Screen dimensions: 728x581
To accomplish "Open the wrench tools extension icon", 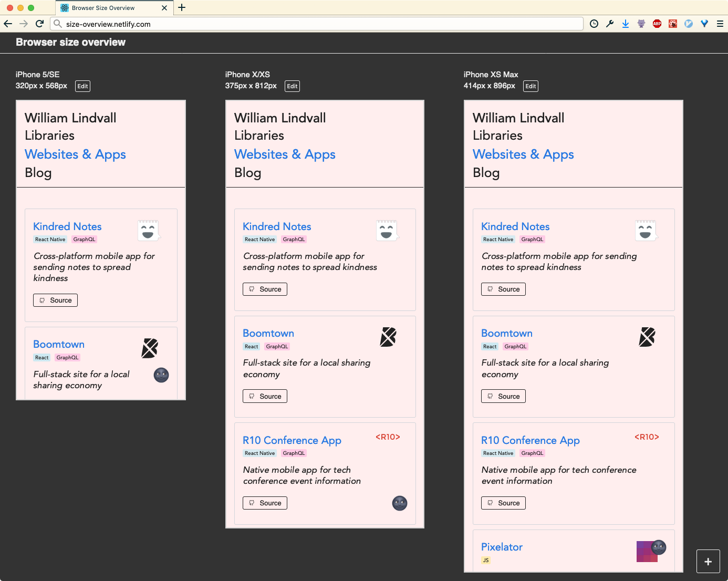I will [x=609, y=24].
